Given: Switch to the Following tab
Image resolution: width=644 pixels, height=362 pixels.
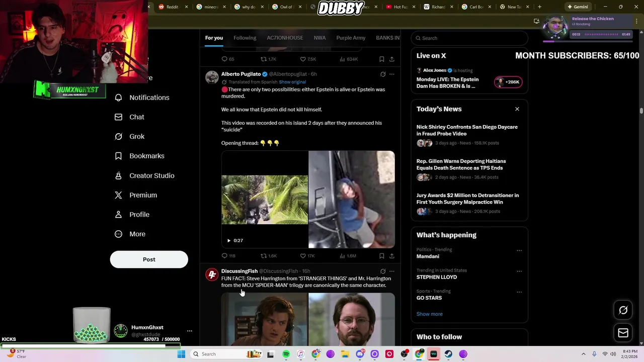Looking at the screenshot, I should click(245, 38).
